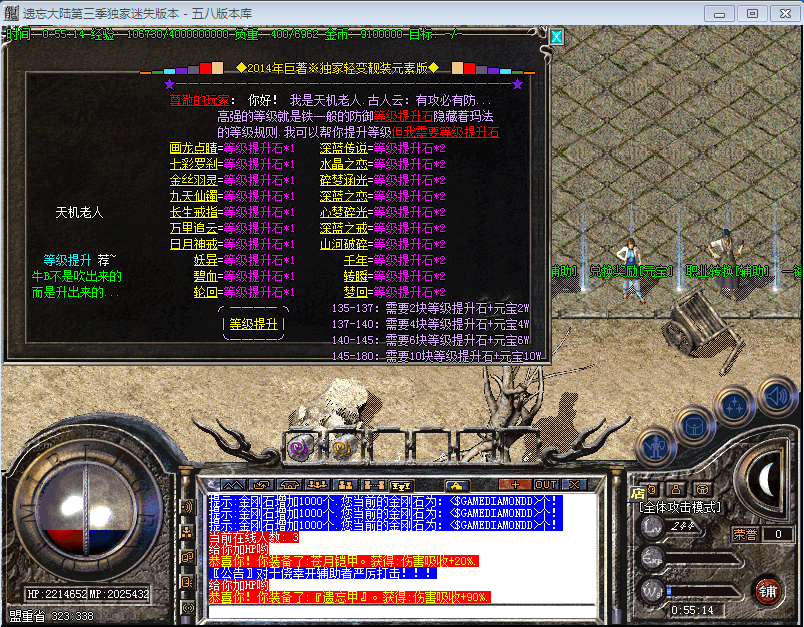Select the 万里追云 link

194,228
